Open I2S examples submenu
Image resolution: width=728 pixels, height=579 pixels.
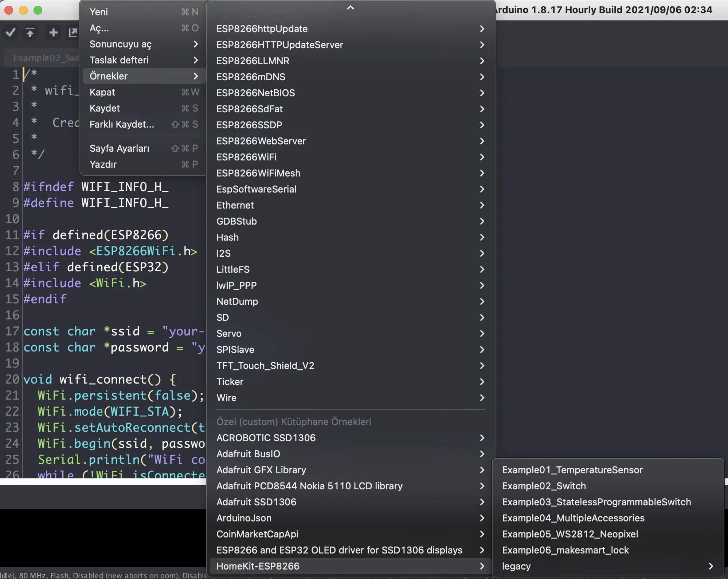[x=351, y=253]
